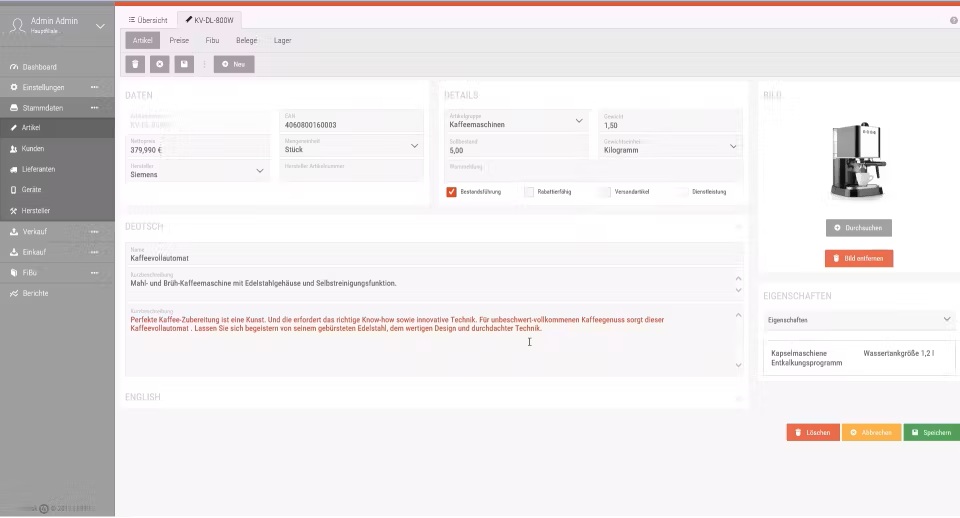
Task: Click the red Löschen button
Action: pyautogui.click(x=813, y=432)
